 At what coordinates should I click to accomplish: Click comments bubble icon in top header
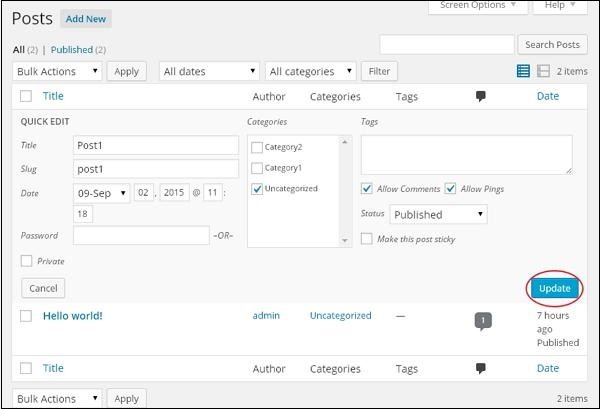pos(480,97)
